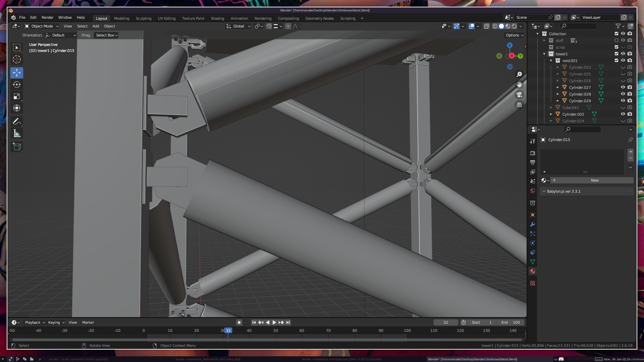Click the New material button
Viewport: 644px width, 362px height.
click(x=594, y=180)
